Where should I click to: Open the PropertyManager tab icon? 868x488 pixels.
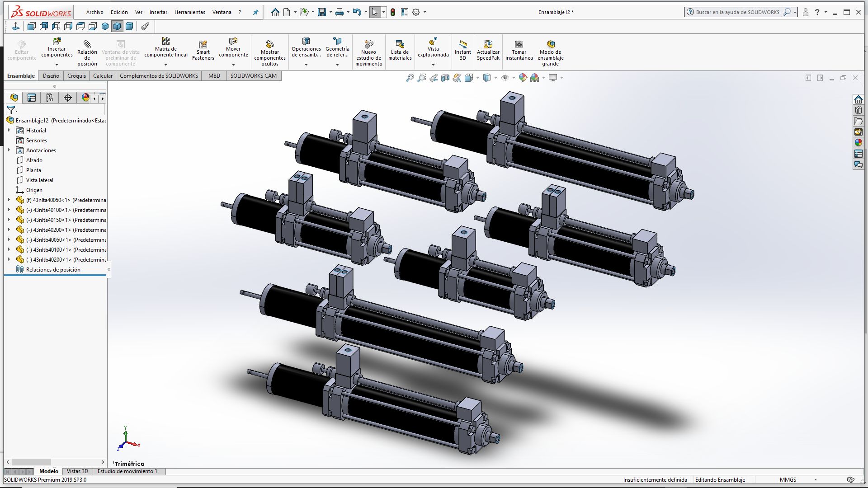point(31,98)
